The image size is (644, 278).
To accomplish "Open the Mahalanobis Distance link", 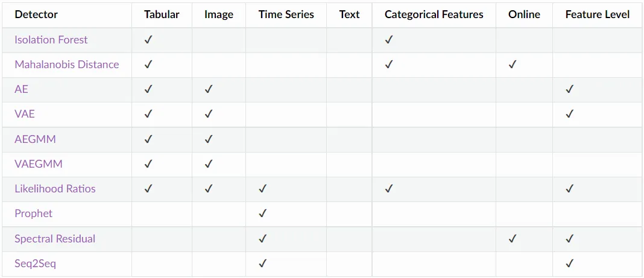I will [66, 65].
